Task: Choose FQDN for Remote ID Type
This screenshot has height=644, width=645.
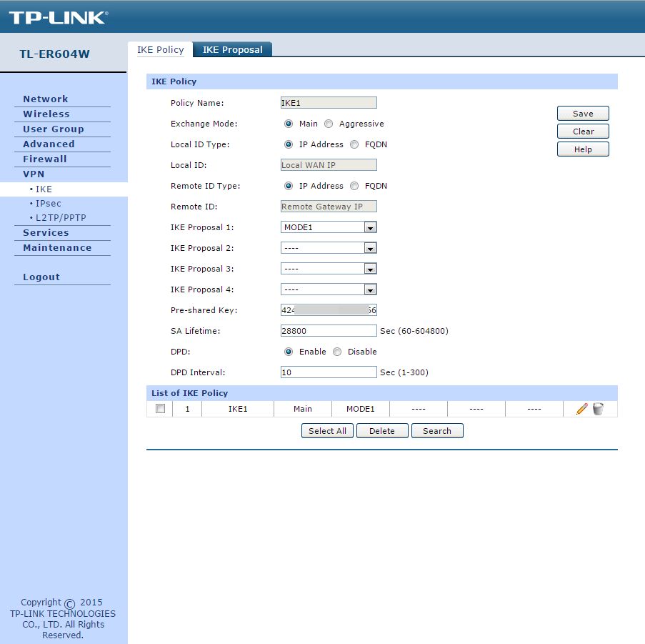Action: pos(354,186)
